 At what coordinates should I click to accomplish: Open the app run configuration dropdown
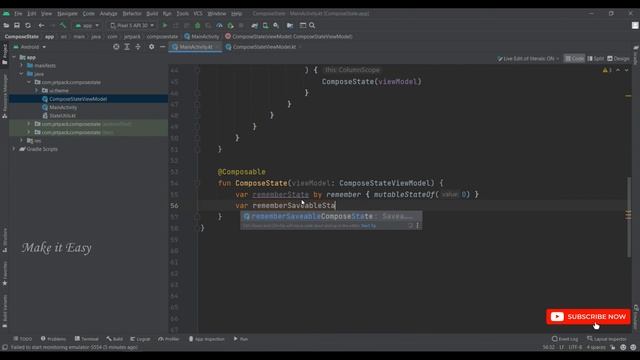tap(87, 25)
